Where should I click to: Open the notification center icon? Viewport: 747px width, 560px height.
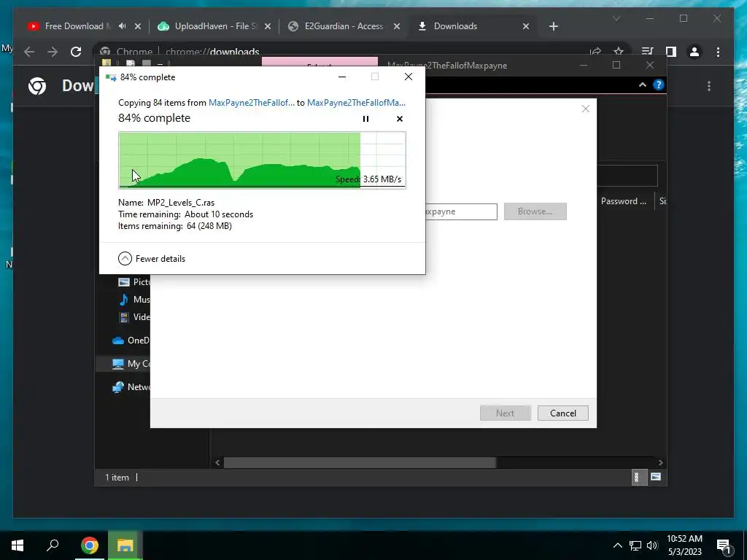coord(724,546)
